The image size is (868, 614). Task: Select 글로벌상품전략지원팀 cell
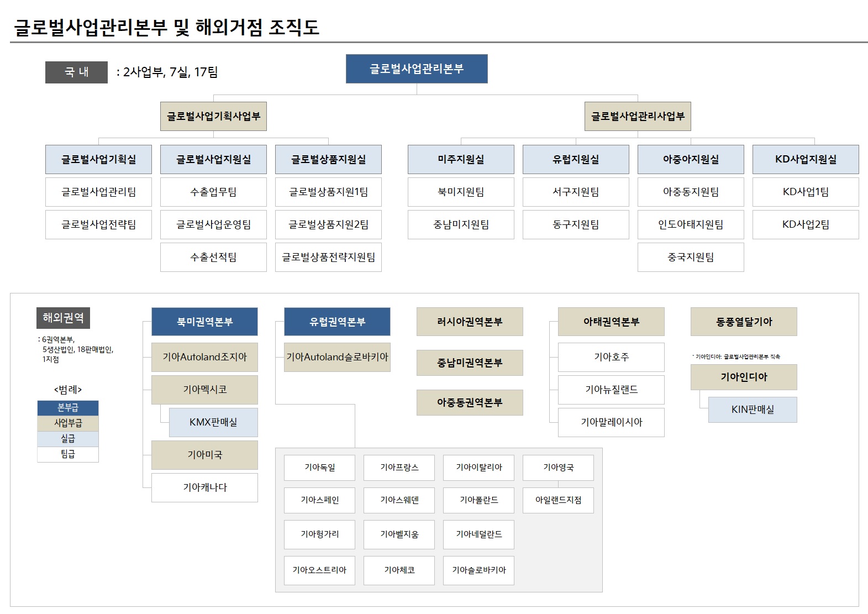[x=328, y=257]
